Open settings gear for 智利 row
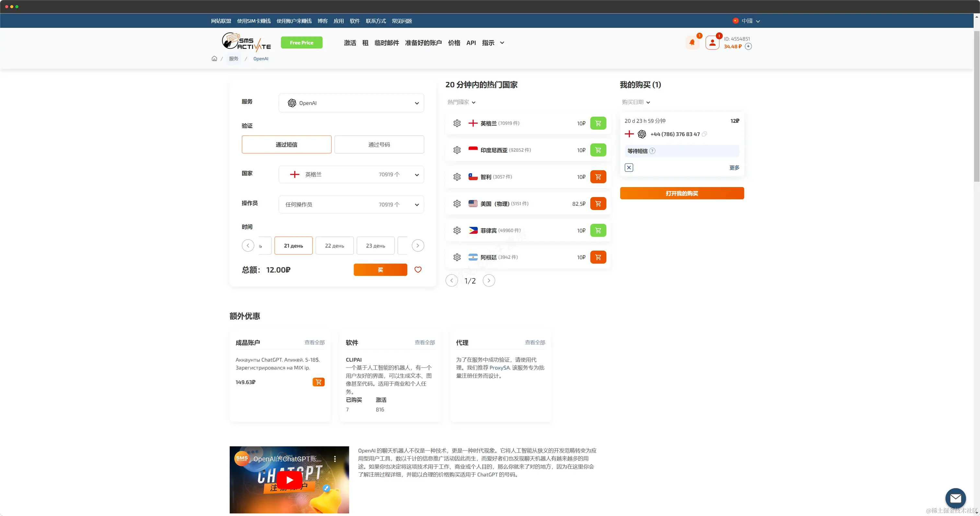This screenshot has height=516, width=980. pyautogui.click(x=457, y=177)
